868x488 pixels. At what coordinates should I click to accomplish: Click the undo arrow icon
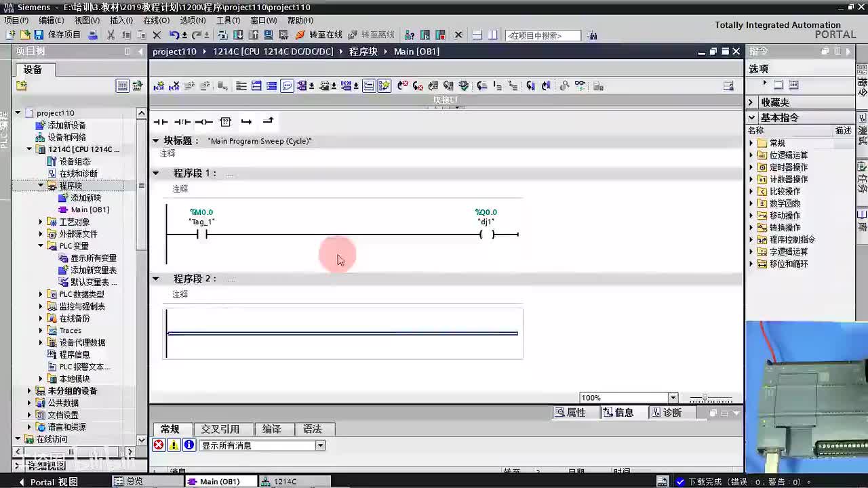pos(174,35)
